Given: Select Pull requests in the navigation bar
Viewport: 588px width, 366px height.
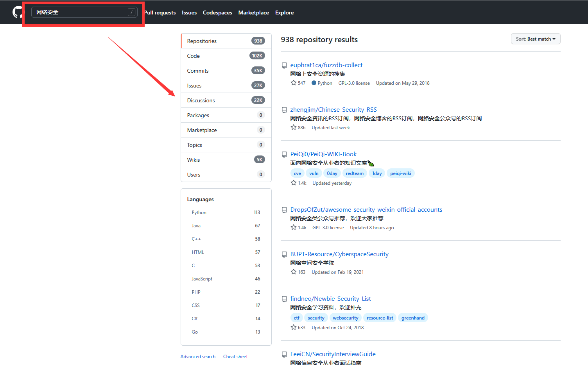Looking at the screenshot, I should (x=160, y=12).
